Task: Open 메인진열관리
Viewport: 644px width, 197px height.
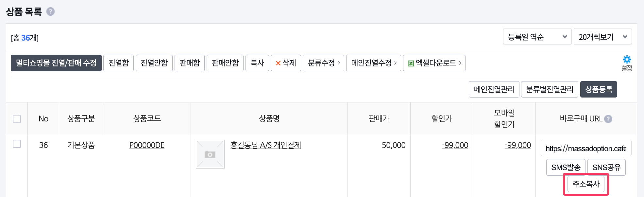Action: pyautogui.click(x=494, y=89)
